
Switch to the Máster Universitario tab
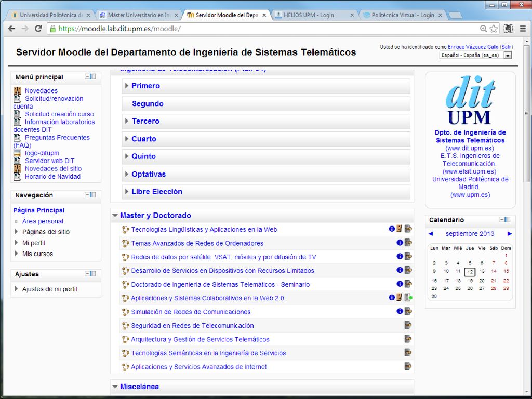(139, 15)
